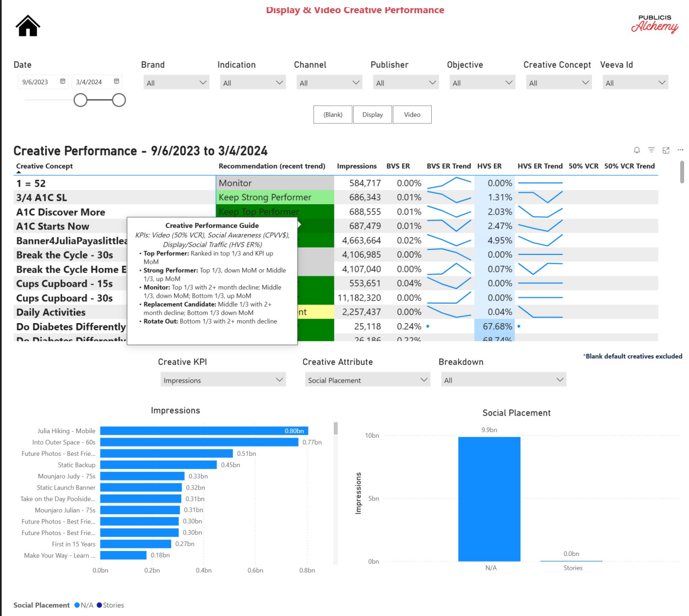Open the Veeva Id dropdown
689x616 pixels.
tap(635, 83)
